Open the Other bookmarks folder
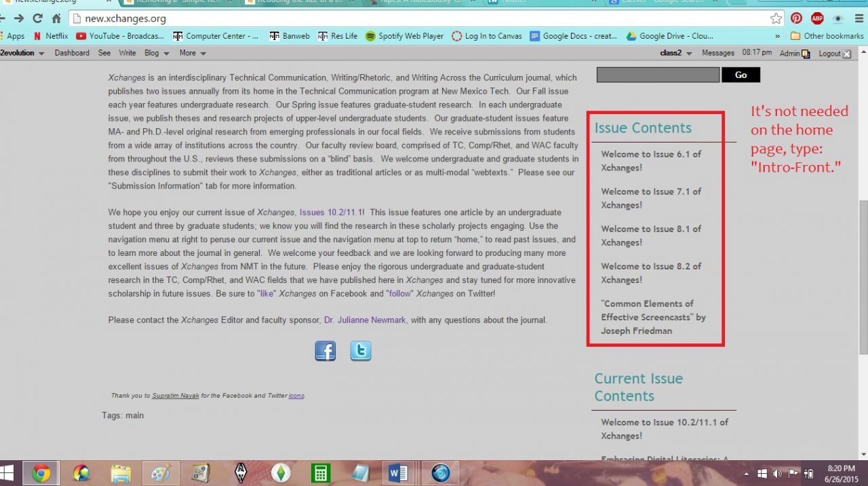 (x=827, y=36)
